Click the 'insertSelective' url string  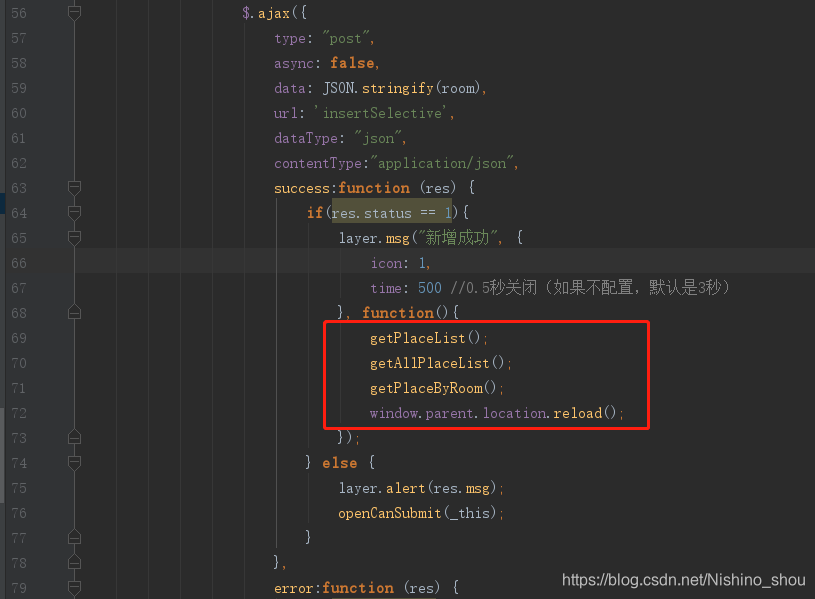(x=382, y=113)
